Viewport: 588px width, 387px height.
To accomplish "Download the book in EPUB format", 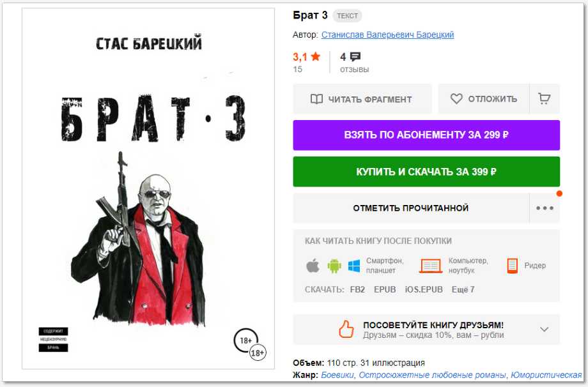I will click(385, 289).
